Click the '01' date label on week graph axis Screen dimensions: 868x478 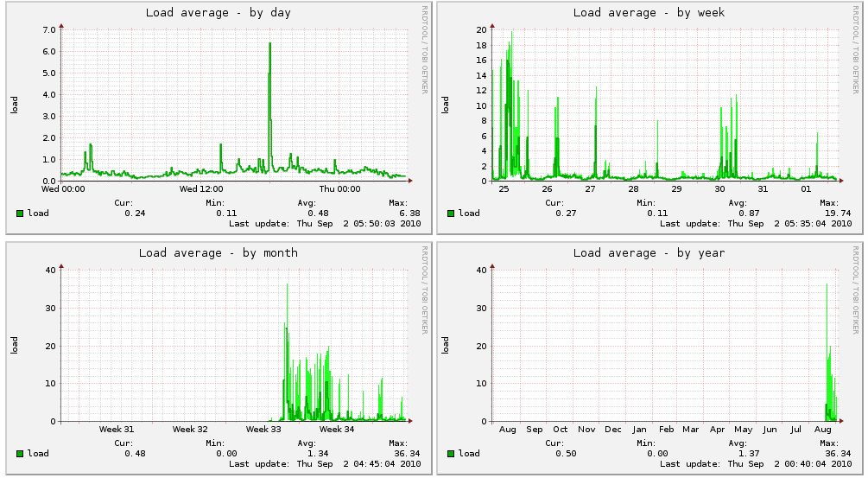click(806, 189)
